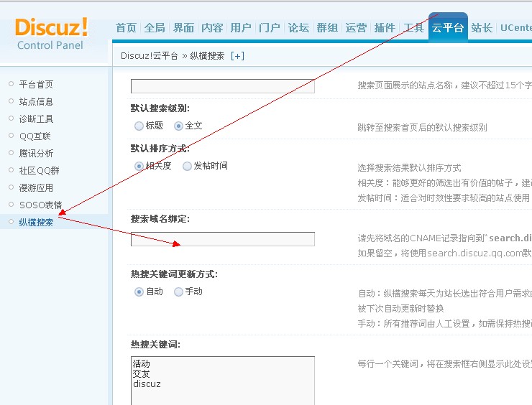Open 平台首页 in the sidebar

tap(36, 85)
